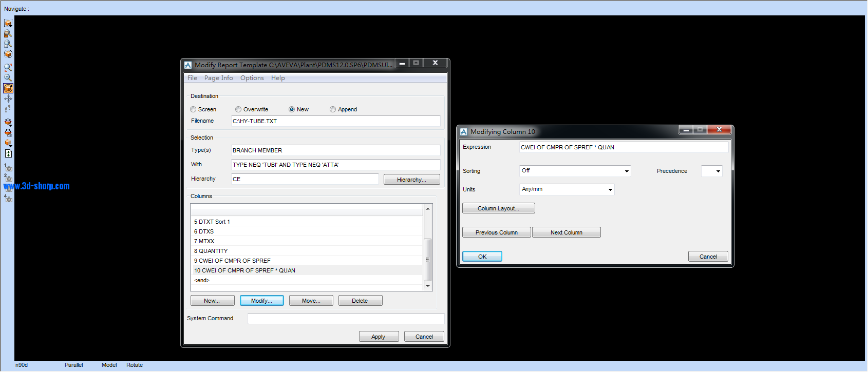Select column row '9 CWEI OF CMPR OF SPREF'
The width and height of the screenshot is (868, 372).
click(307, 261)
